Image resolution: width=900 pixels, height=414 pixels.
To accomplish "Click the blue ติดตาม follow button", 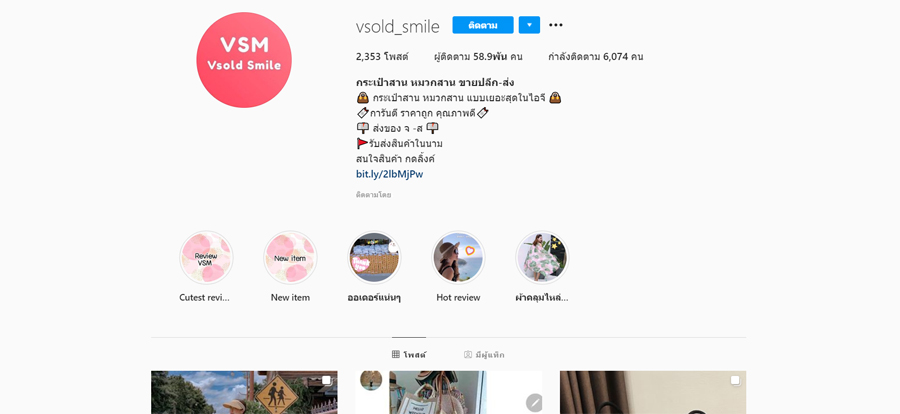I will point(483,25).
